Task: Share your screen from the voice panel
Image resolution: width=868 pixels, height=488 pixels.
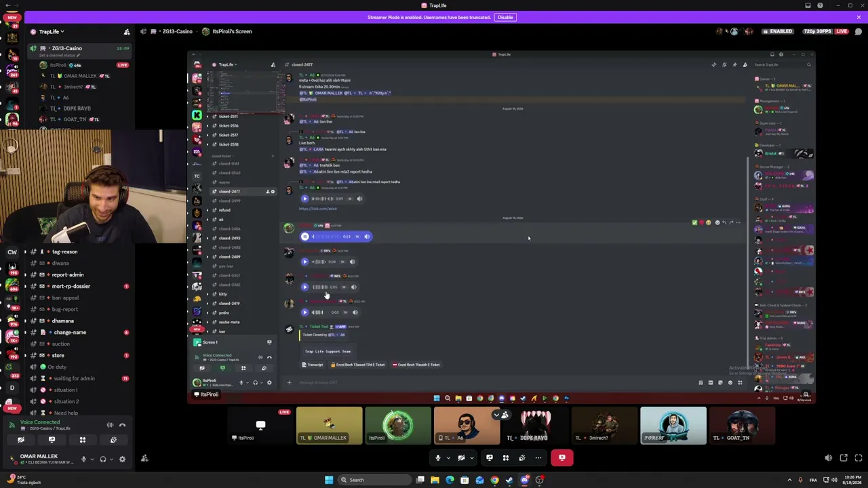Action: (52, 440)
